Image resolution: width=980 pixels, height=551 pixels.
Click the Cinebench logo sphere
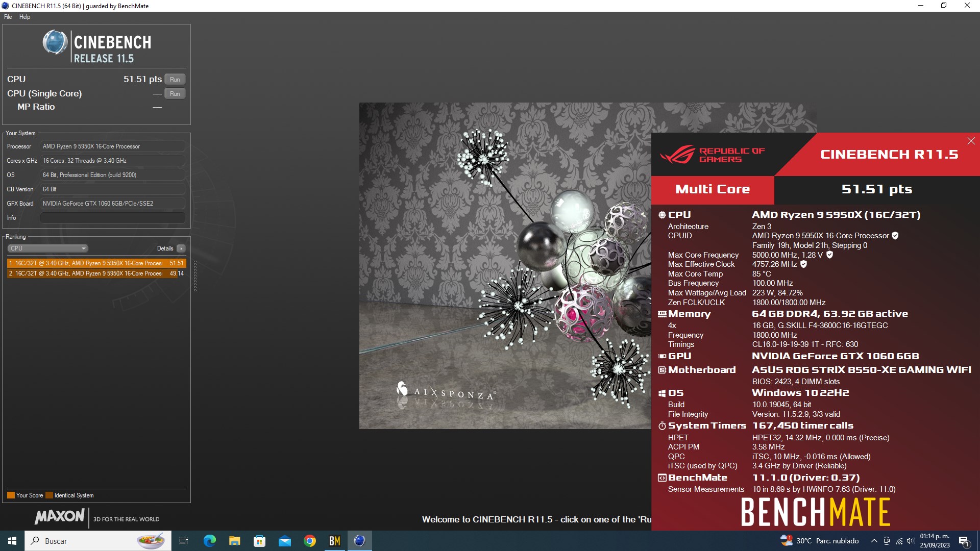point(55,42)
